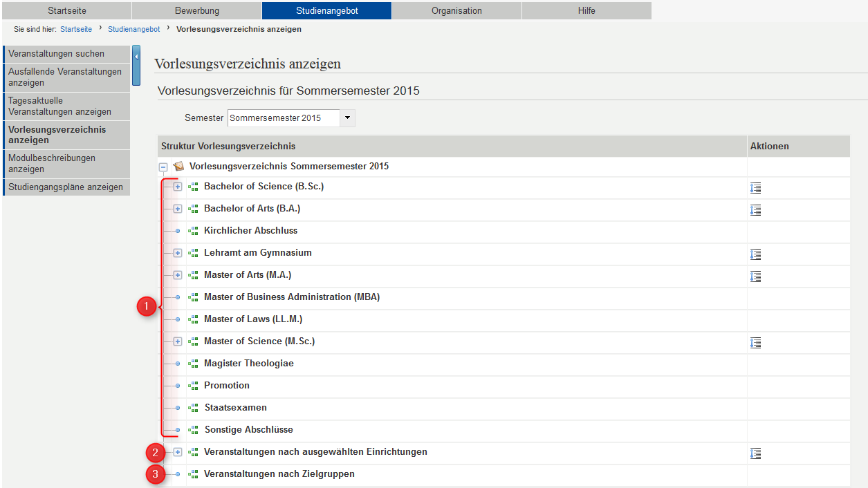
Task: Click Studienangebot in the breadcrumb
Action: click(134, 29)
